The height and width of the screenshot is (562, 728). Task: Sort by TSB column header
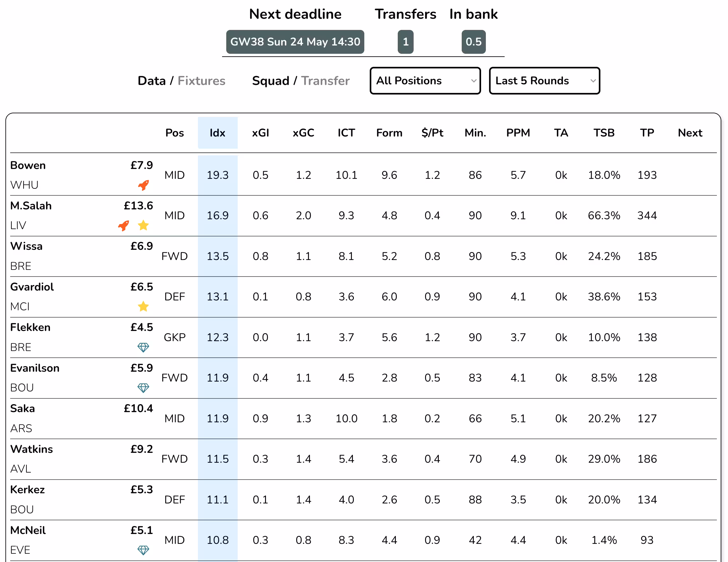click(x=604, y=133)
